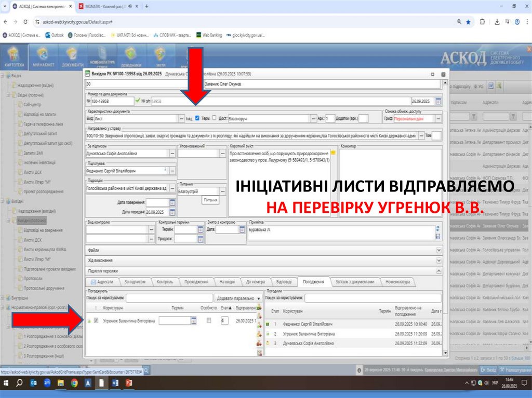Click the Пошук за користувачем field under Погоджують
Viewport: 532px width, 398px height.
(x=168, y=298)
